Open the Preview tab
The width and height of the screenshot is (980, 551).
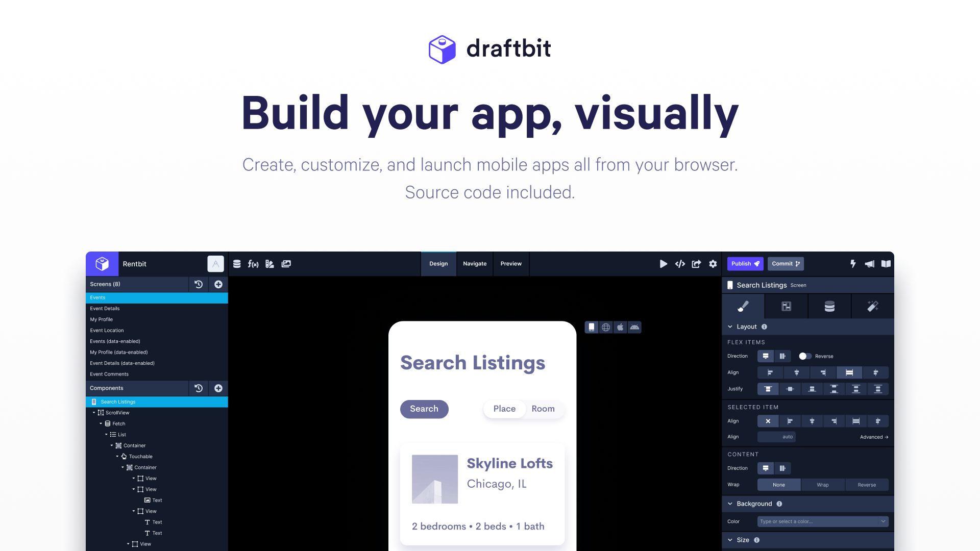coord(511,264)
